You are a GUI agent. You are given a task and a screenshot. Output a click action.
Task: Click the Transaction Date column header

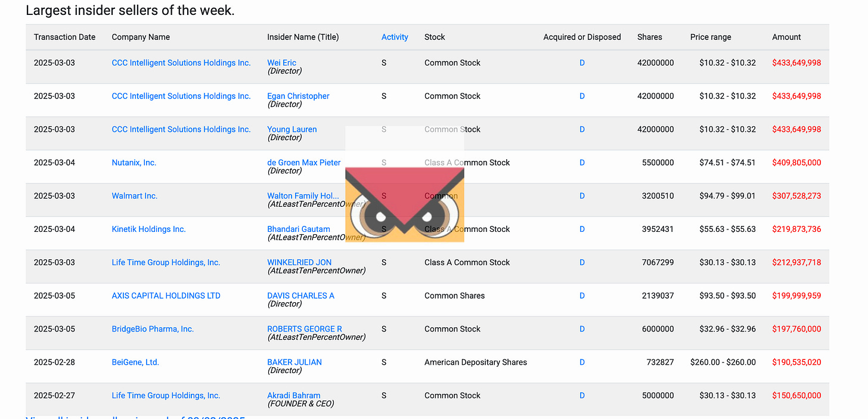point(64,37)
